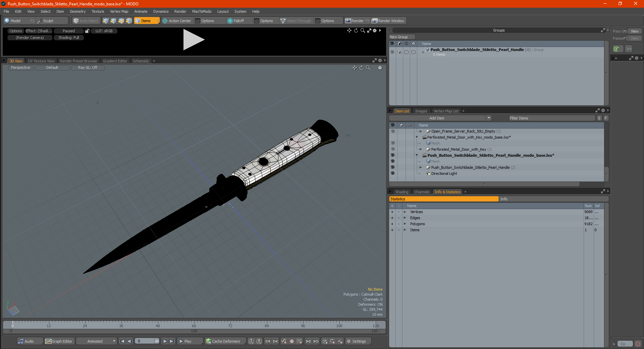
Task: Collapse Perforated_Metal_Door_with_Key_modo_base.lxo scene
Action: click(x=417, y=137)
